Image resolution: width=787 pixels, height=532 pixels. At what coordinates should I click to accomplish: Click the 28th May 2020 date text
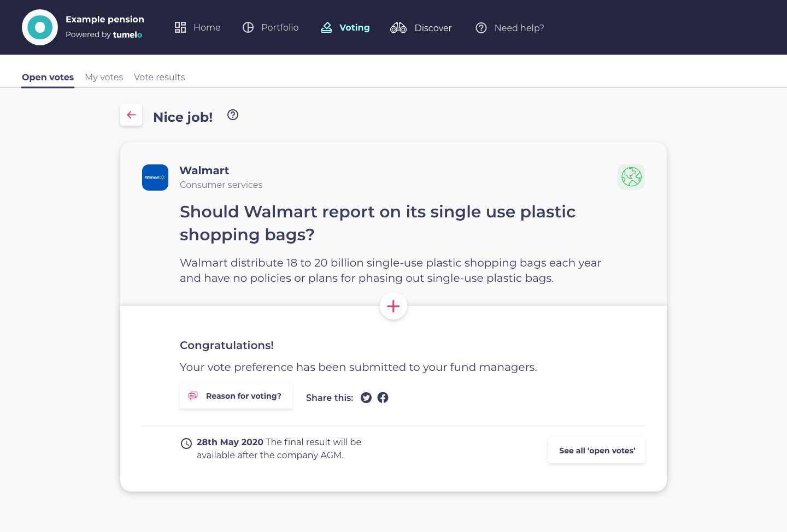tap(230, 442)
